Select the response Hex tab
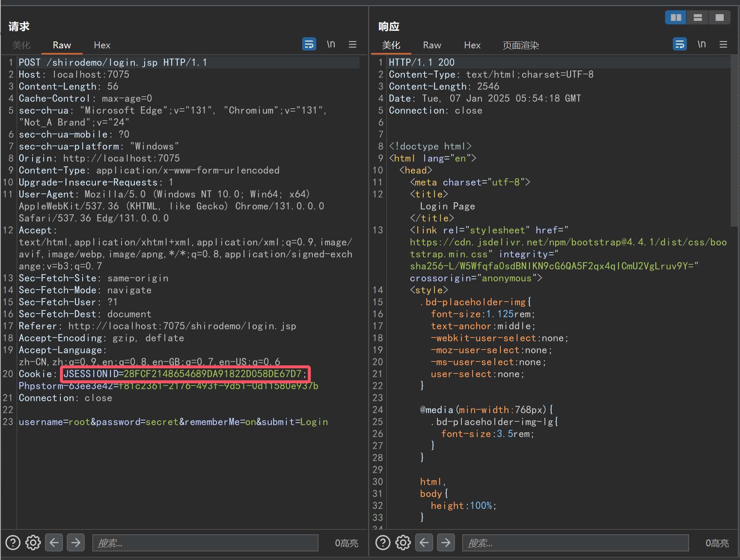The image size is (740, 560). click(472, 45)
